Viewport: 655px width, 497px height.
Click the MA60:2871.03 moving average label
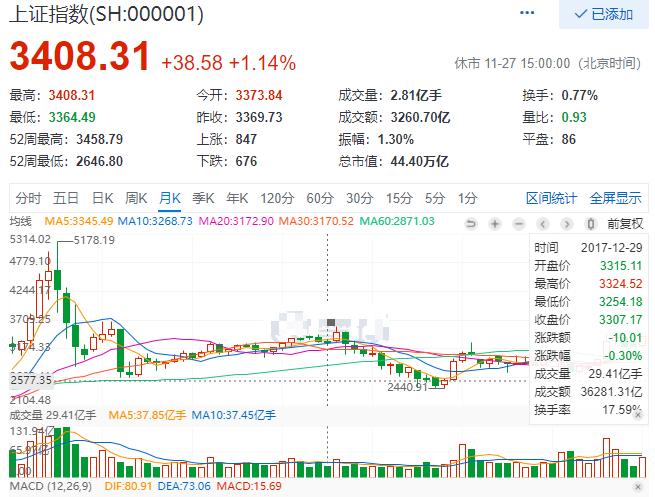(x=397, y=221)
